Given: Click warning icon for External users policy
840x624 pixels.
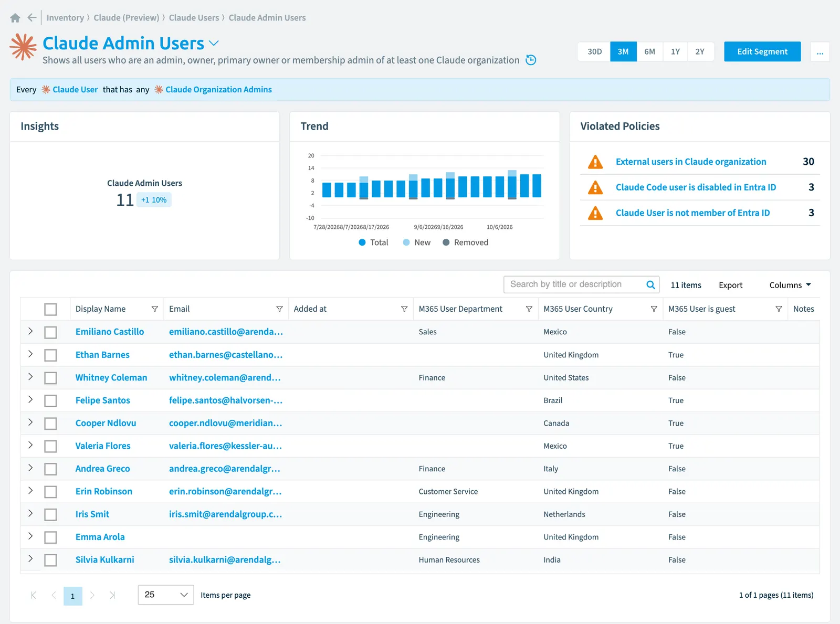Looking at the screenshot, I should click(x=595, y=162).
